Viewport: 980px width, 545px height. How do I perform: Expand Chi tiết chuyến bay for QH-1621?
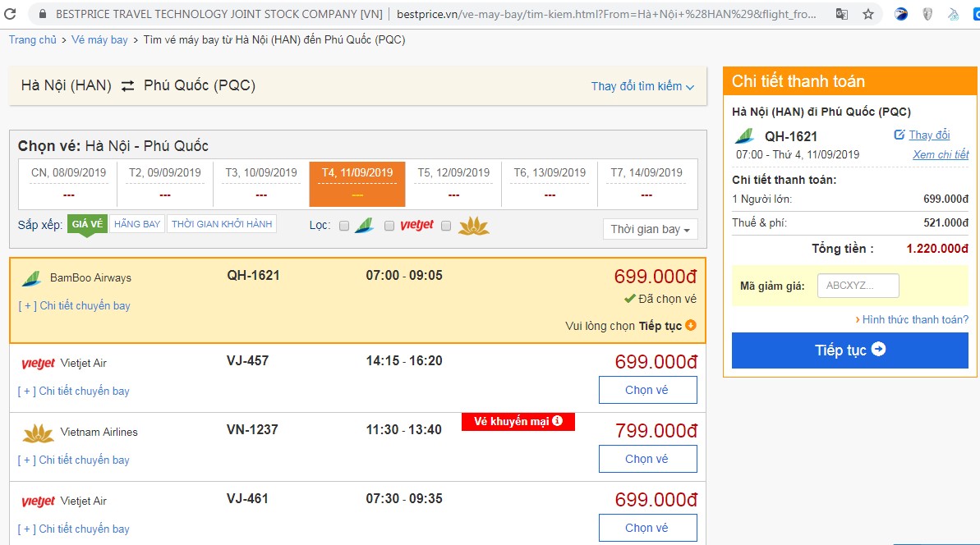(x=75, y=306)
